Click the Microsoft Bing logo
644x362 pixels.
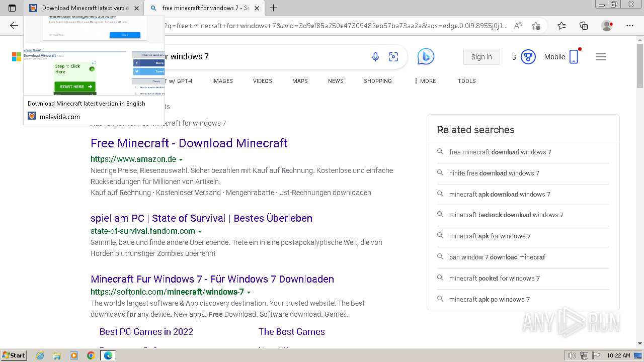(x=17, y=57)
